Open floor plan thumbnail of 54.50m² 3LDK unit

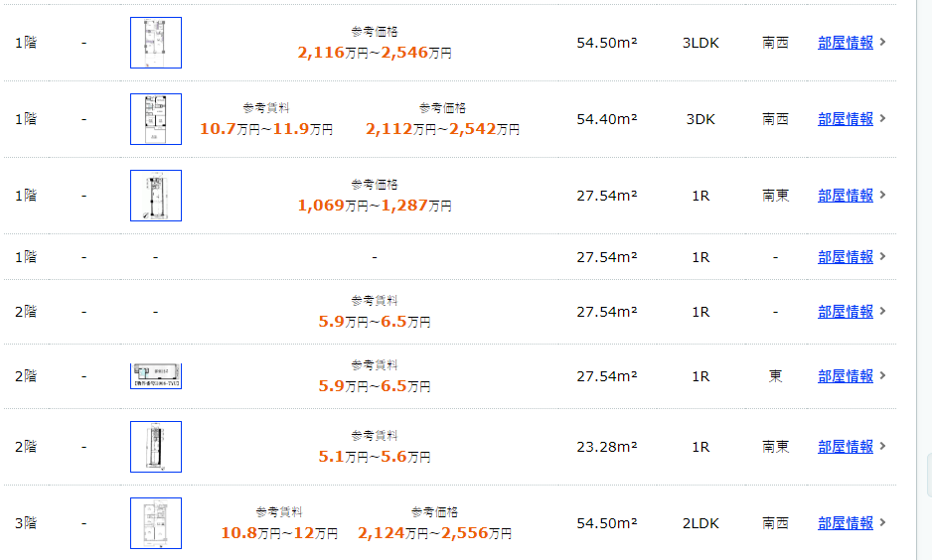click(x=156, y=43)
